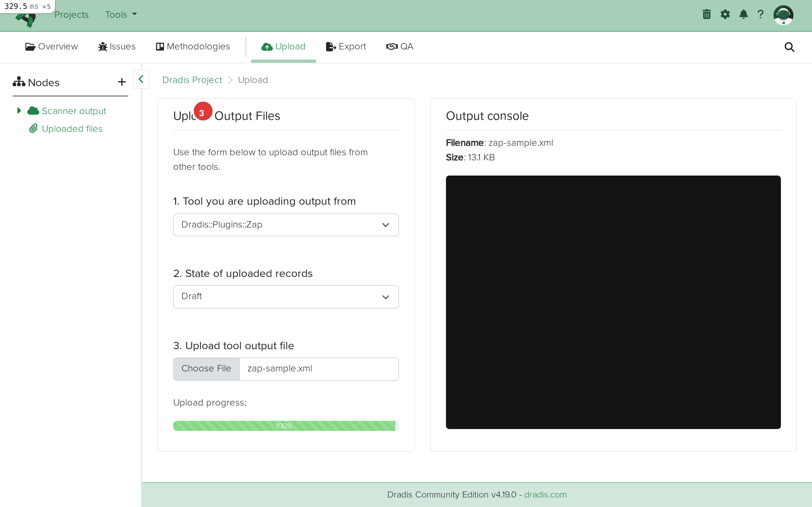Open the Dradis::Plugins::Zap tool selector
This screenshot has height=507, width=812.
pyautogui.click(x=285, y=225)
